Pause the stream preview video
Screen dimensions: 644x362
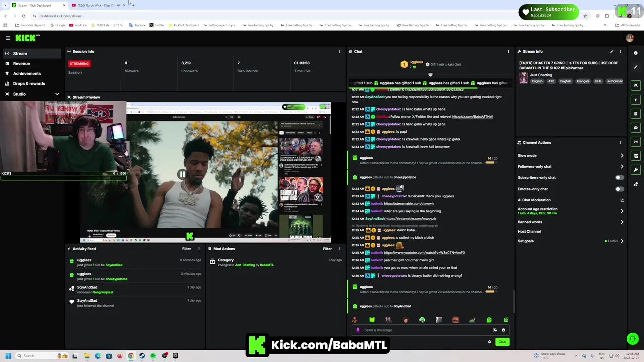182,174
